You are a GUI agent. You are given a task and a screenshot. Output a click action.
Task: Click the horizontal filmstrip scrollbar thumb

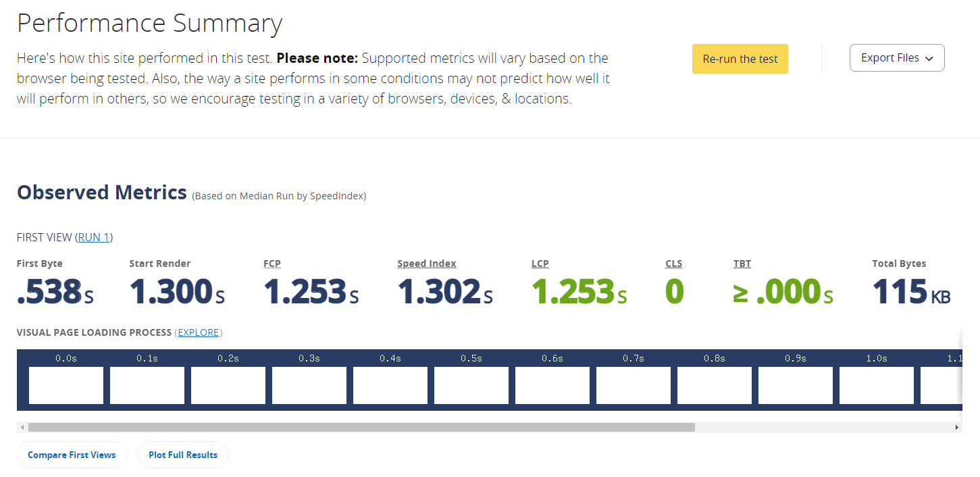click(361, 428)
